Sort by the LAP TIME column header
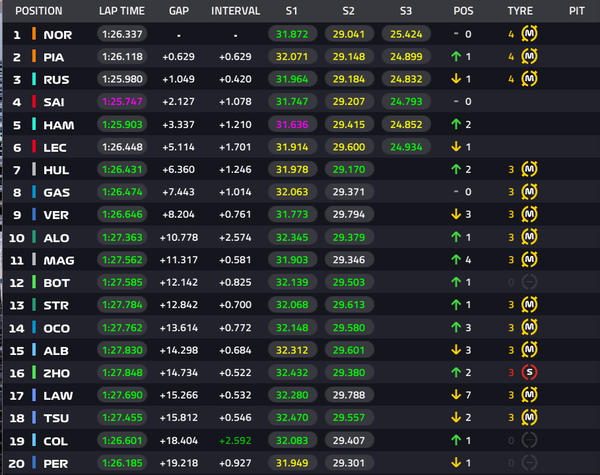The height and width of the screenshot is (475, 600). [x=122, y=11]
